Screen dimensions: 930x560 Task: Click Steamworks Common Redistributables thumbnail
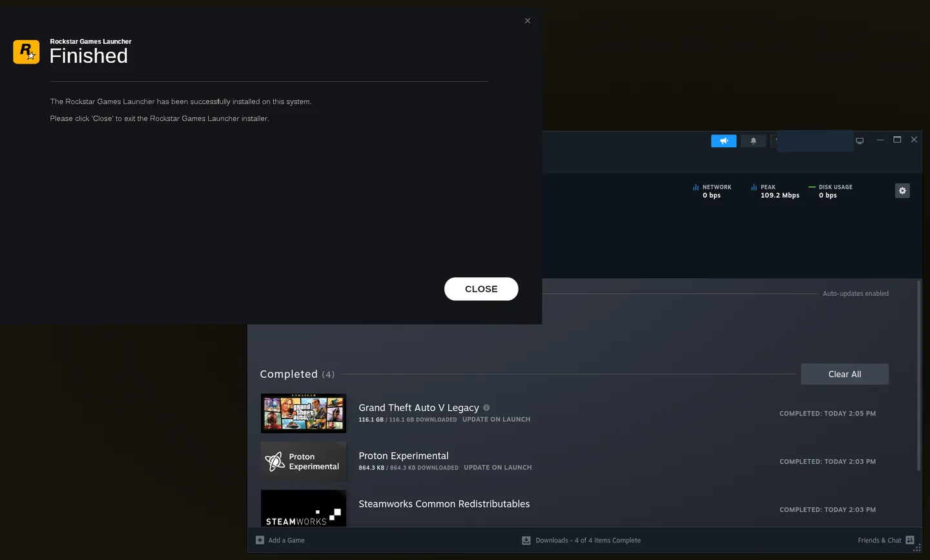[304, 508]
